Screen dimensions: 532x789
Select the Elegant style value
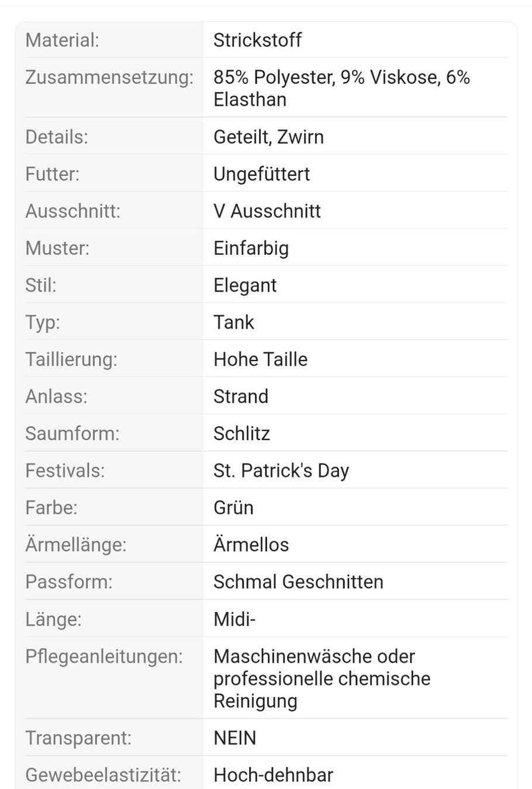[x=245, y=285]
